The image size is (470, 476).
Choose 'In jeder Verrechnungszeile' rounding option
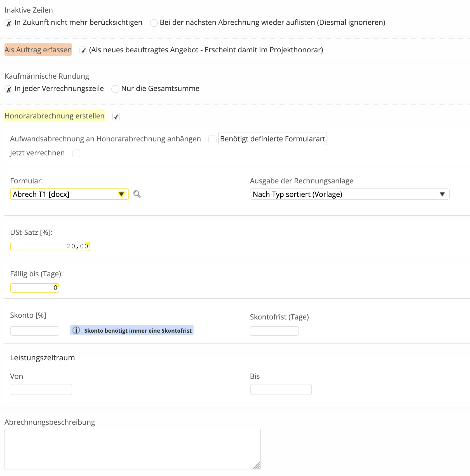9,89
